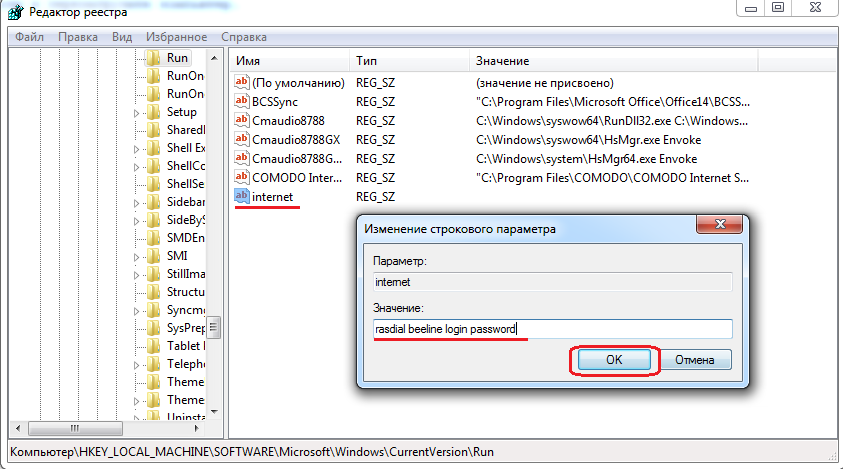Screen dimensions: 843x469
Task: Expand the Sidebar tree node
Action: [x=137, y=203]
